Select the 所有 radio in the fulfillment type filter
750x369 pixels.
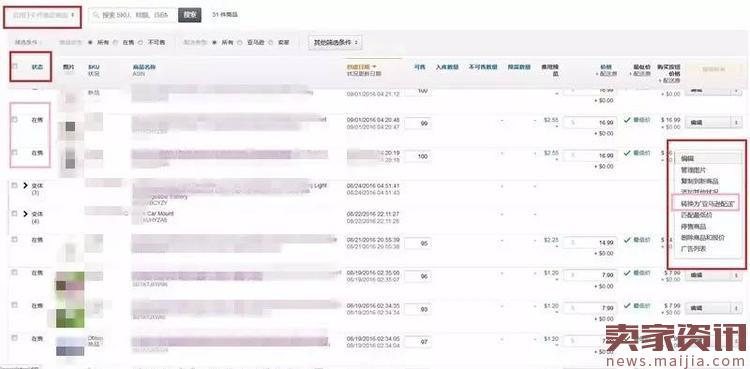point(215,42)
